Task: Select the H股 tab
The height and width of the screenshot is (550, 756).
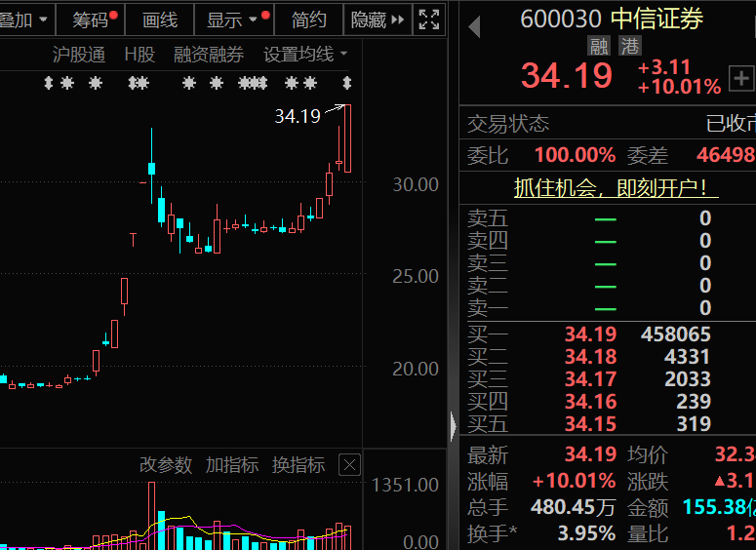Action: (x=139, y=55)
